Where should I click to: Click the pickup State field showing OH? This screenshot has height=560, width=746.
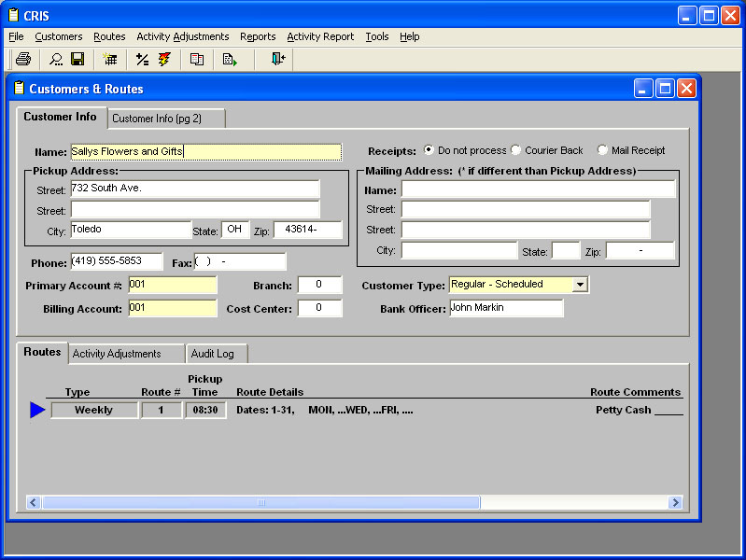point(235,230)
